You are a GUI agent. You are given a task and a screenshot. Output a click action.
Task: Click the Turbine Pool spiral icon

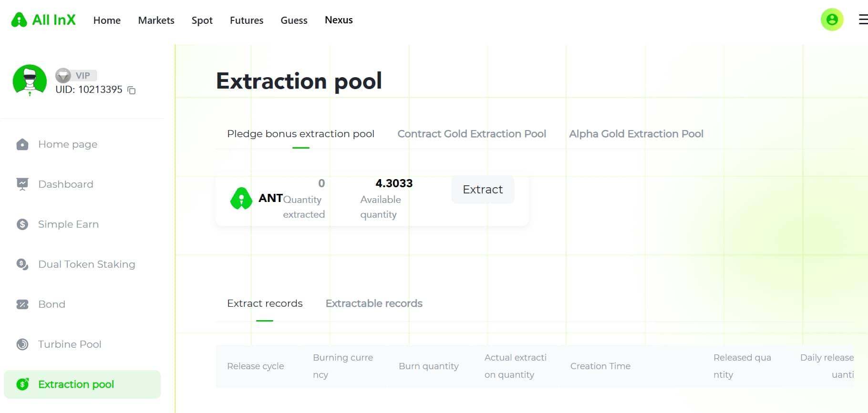coord(22,344)
